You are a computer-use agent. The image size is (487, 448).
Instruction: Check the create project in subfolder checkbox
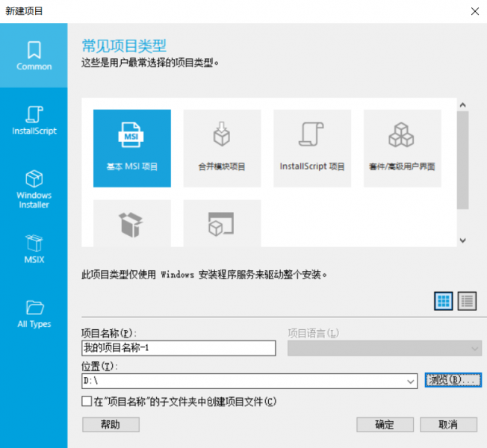[x=87, y=401]
